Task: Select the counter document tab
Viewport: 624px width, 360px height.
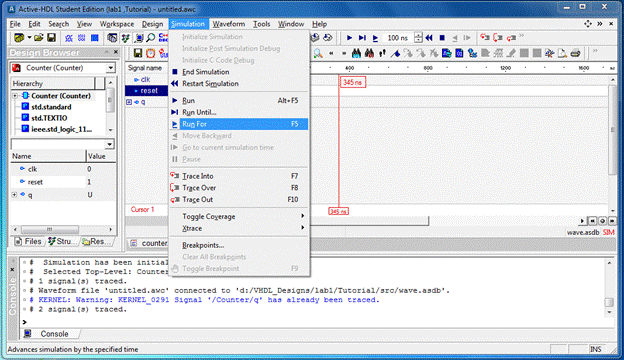Action: pyautogui.click(x=148, y=243)
